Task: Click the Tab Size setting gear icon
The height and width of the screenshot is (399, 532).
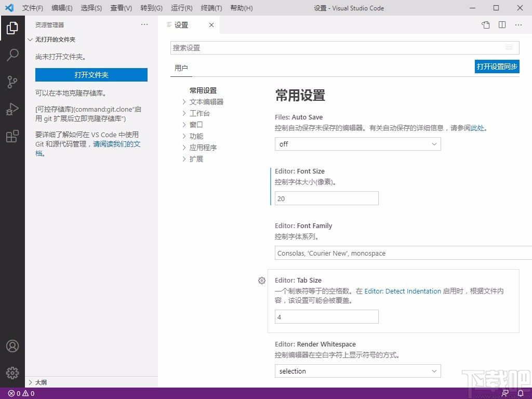Action: [262, 281]
